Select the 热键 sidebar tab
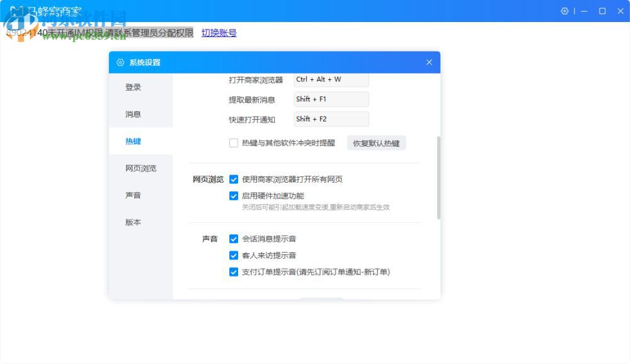The width and height of the screenshot is (630, 364). click(132, 141)
